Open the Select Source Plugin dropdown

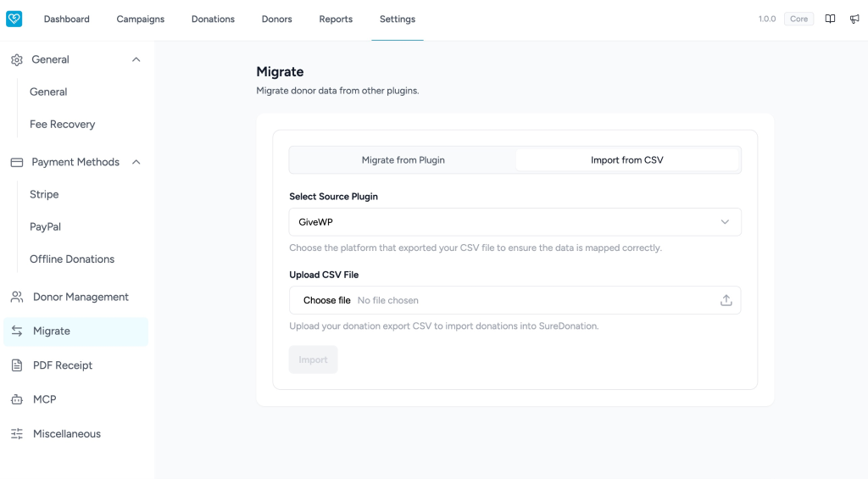[515, 222]
